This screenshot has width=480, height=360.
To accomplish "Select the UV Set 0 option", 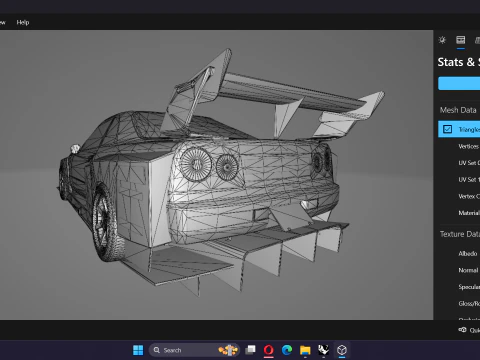I will [469, 163].
